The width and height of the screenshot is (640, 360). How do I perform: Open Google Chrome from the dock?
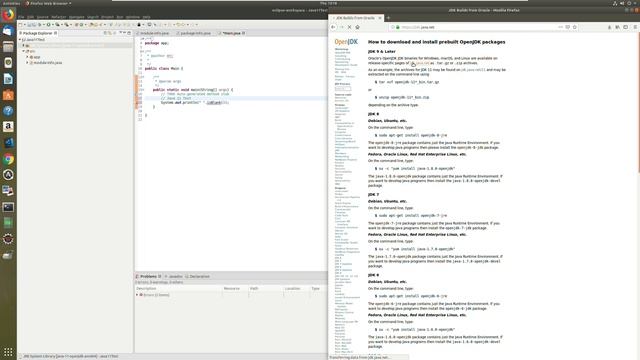click(x=8, y=159)
